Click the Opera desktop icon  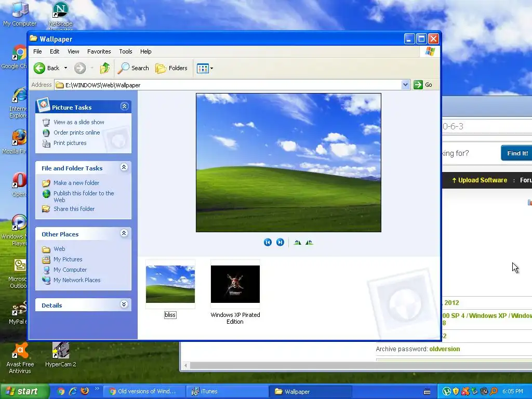click(19, 184)
